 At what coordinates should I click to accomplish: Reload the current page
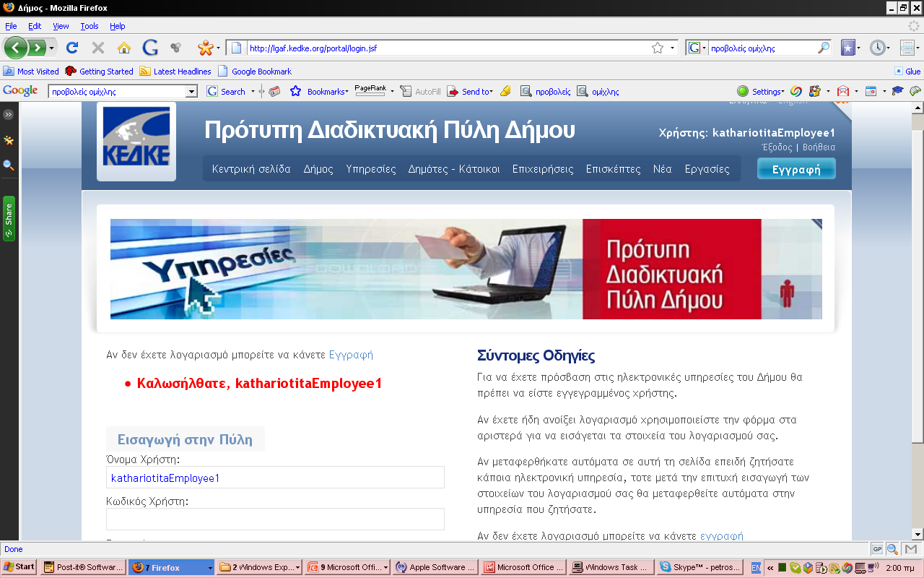(x=71, y=48)
